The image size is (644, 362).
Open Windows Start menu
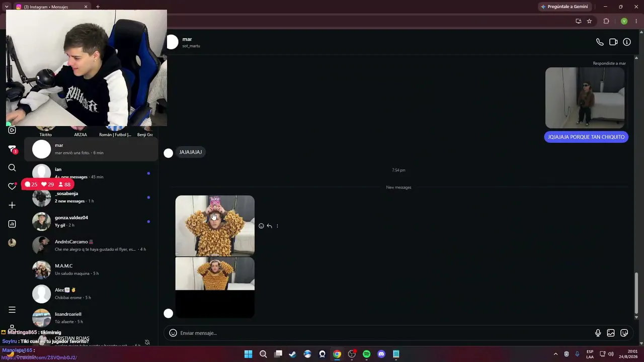[248, 354]
